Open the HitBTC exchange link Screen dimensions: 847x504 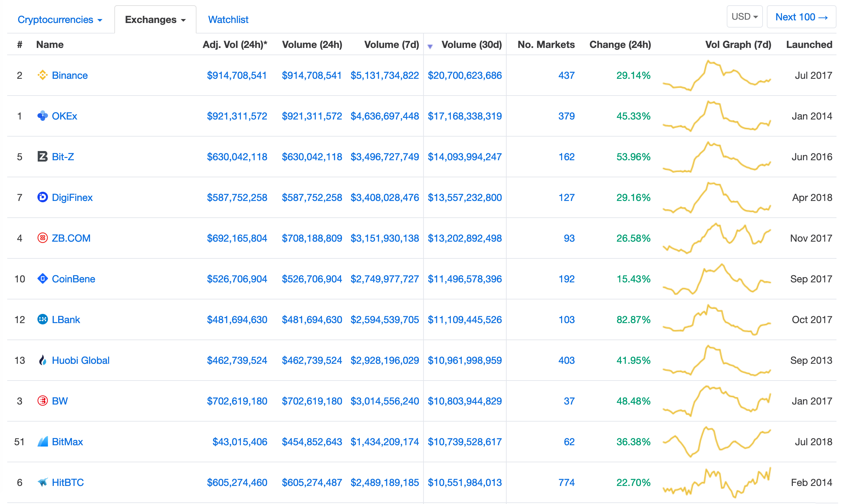coord(68,483)
